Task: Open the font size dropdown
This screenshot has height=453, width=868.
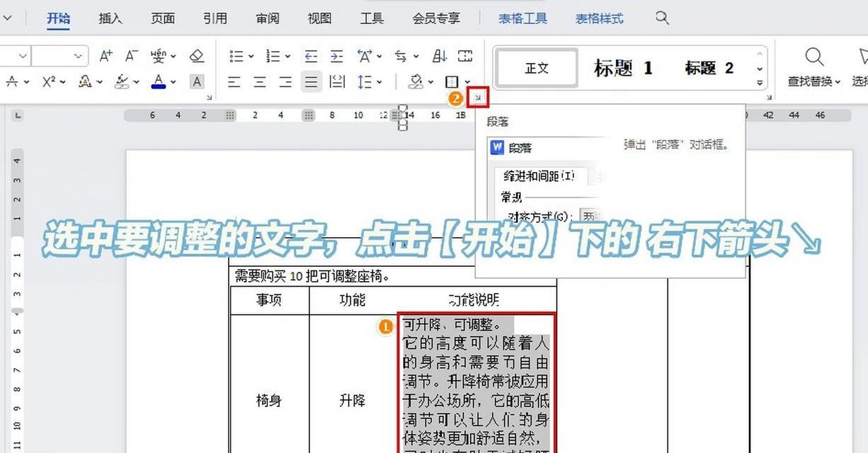Action: pyautogui.click(x=79, y=56)
